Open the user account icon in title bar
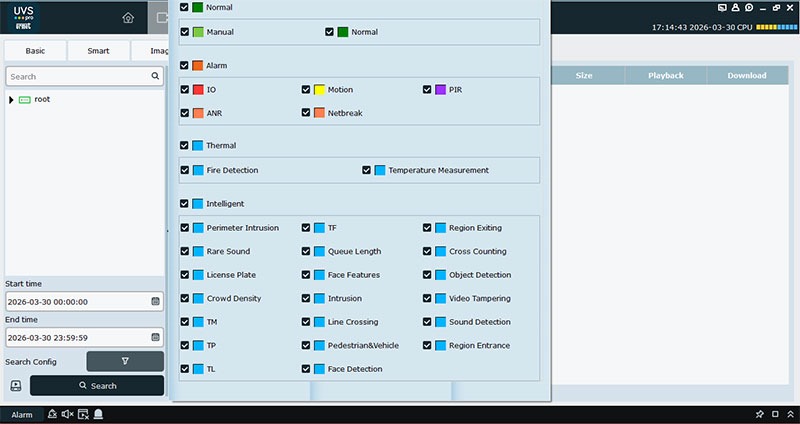The image size is (800, 424). pos(735,8)
